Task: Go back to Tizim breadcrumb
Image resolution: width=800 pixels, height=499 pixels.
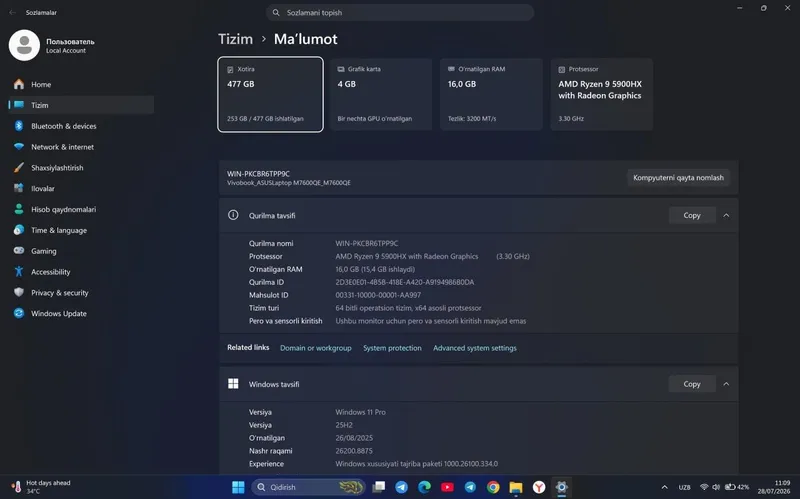Action: (x=235, y=39)
